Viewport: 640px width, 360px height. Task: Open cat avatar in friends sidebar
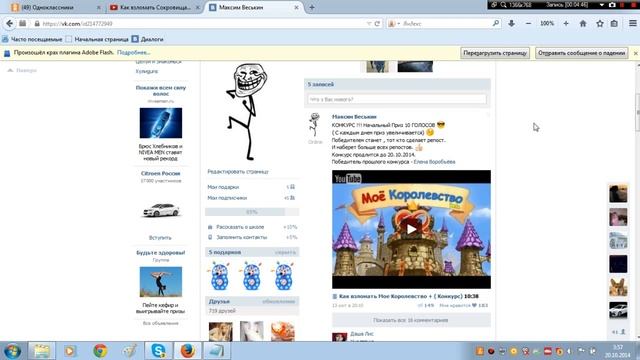click(618, 287)
